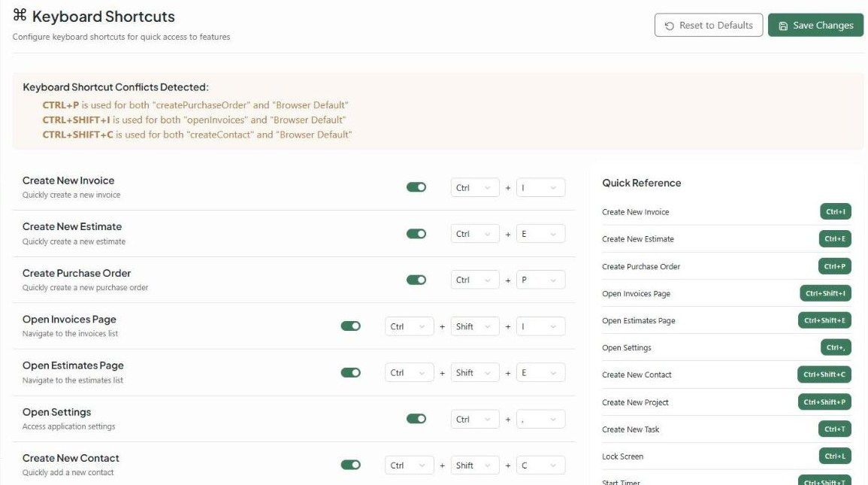Open Ctrl dropdown for Open Estimates Page
This screenshot has width=868, height=485.
coord(409,373)
